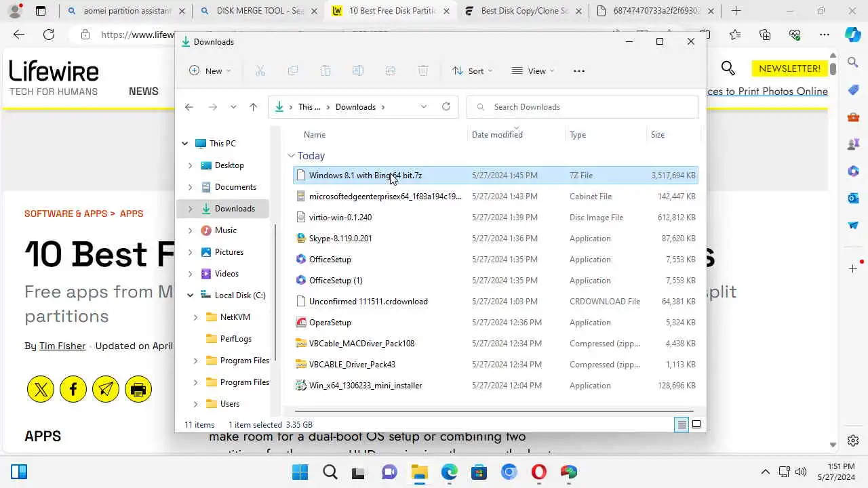This screenshot has height=488, width=868.
Task: Open Tim Fisher author link
Action: 62,346
